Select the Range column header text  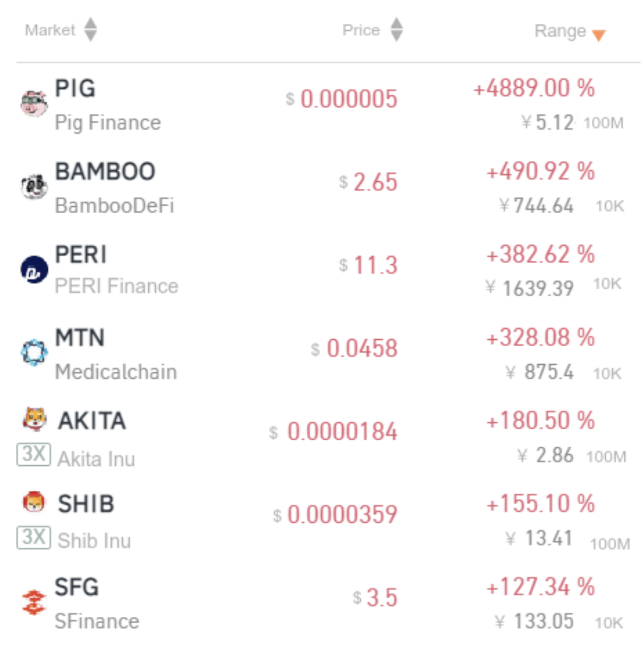560,31
